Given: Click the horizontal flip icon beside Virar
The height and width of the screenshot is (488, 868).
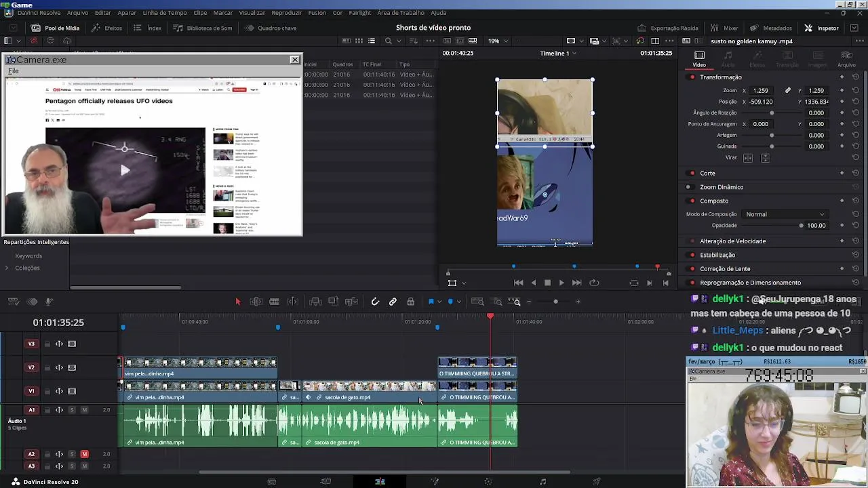Looking at the screenshot, I should [748, 158].
